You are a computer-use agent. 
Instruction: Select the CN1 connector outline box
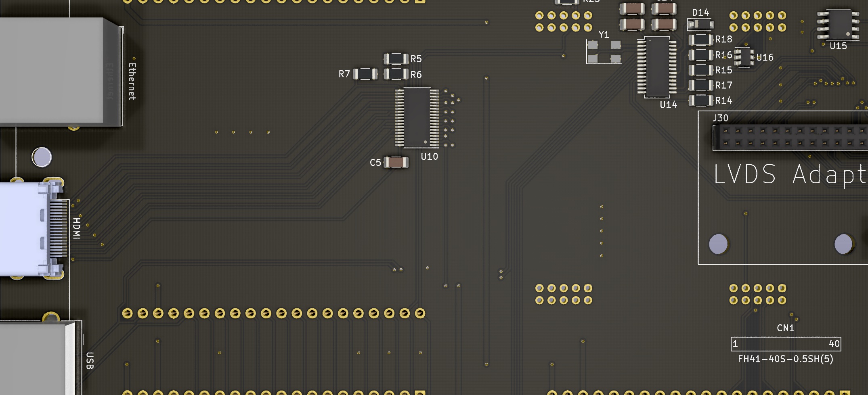[786, 344]
